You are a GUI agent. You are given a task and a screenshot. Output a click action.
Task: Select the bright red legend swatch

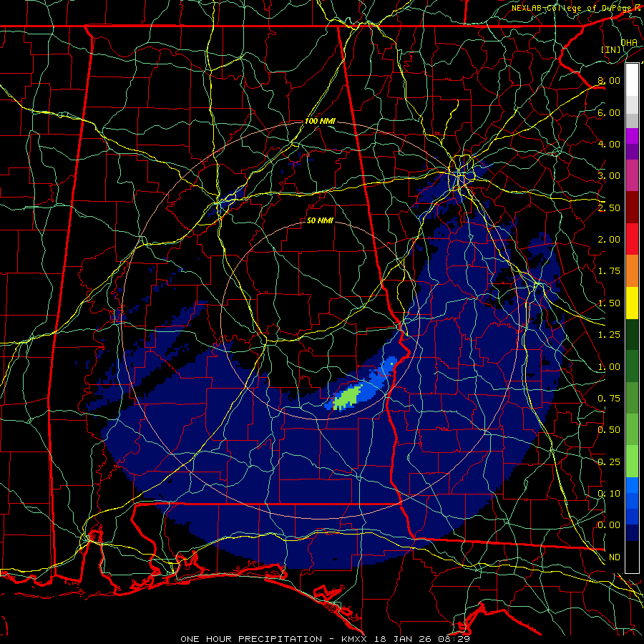click(x=632, y=240)
